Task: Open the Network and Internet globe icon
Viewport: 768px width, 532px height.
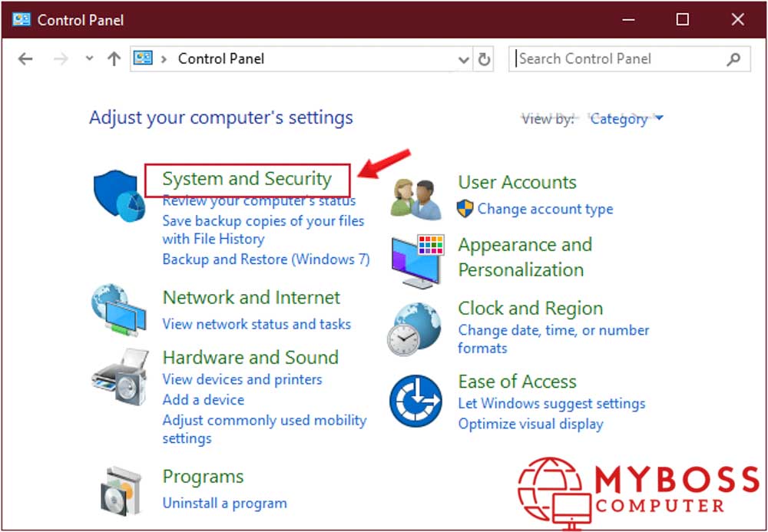Action: tap(119, 311)
